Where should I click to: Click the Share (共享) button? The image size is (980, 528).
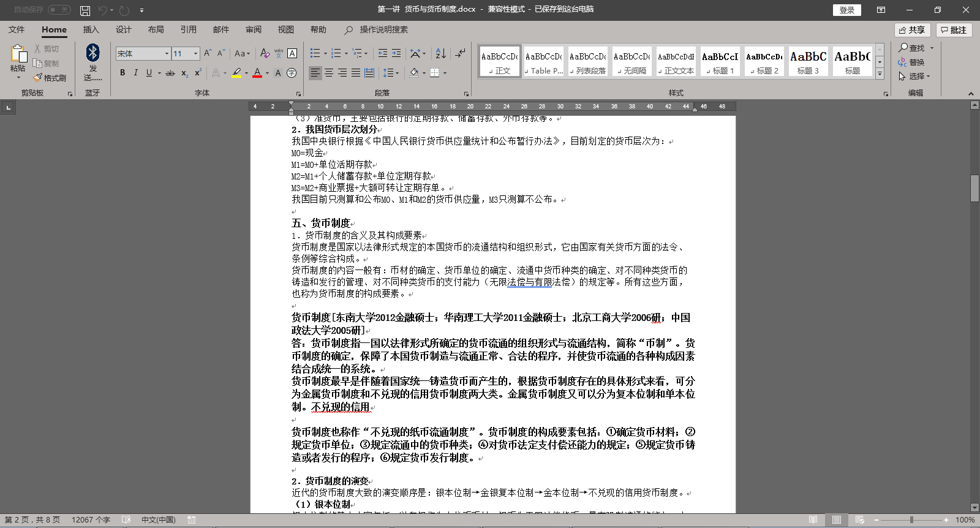click(x=913, y=30)
